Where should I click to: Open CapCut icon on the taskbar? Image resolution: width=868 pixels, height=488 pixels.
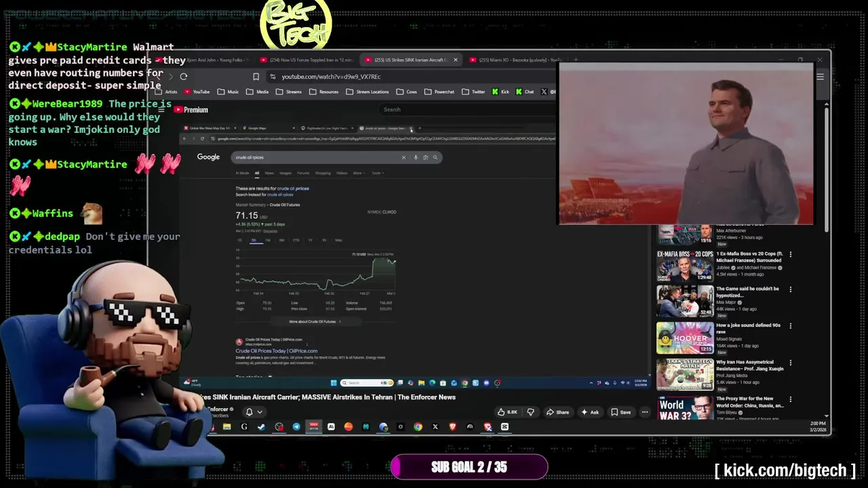coord(505,427)
